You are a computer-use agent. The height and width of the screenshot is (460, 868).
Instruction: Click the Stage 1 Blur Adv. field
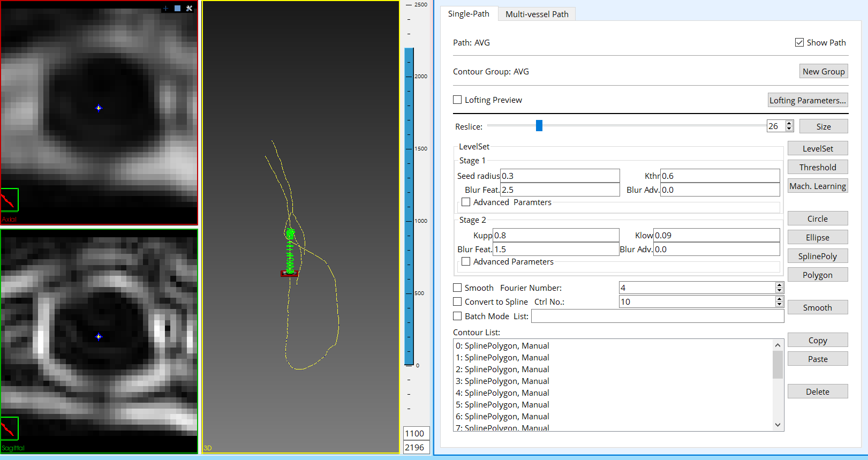coord(720,190)
